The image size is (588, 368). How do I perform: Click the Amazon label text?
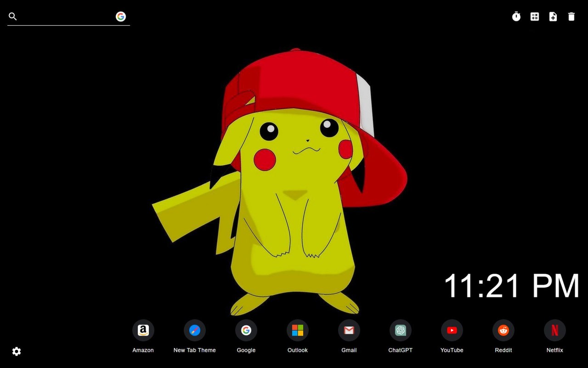(x=143, y=350)
